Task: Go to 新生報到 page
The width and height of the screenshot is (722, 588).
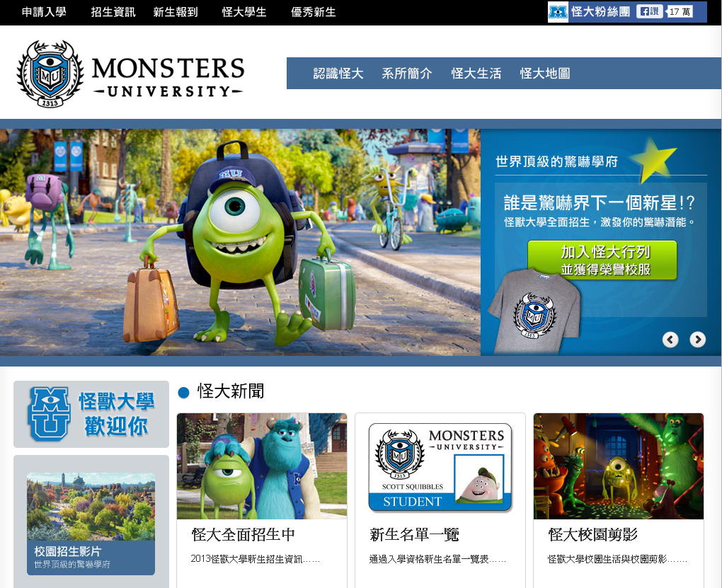Action: (x=176, y=12)
